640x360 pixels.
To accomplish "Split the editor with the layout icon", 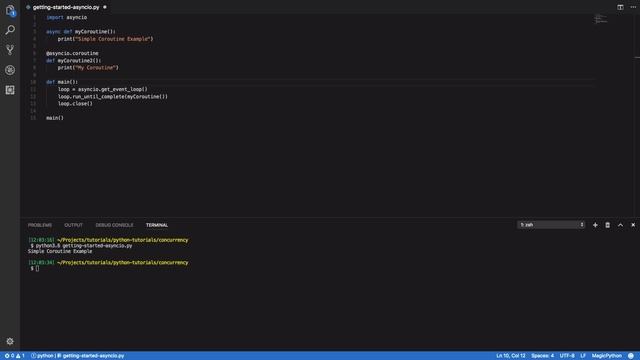I will coord(620,7).
